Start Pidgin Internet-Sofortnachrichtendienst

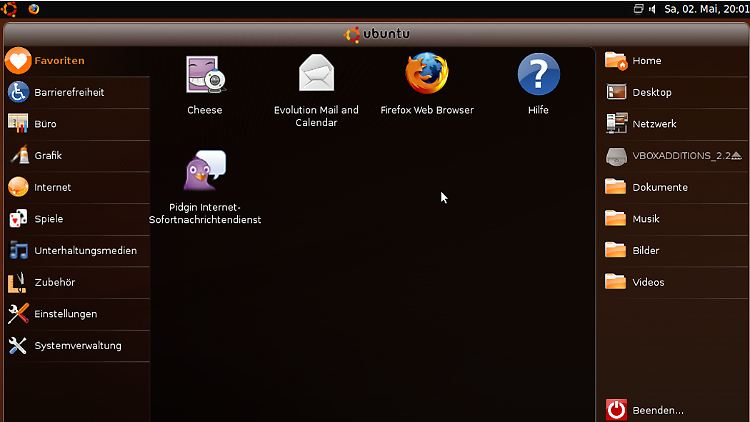coord(205,171)
